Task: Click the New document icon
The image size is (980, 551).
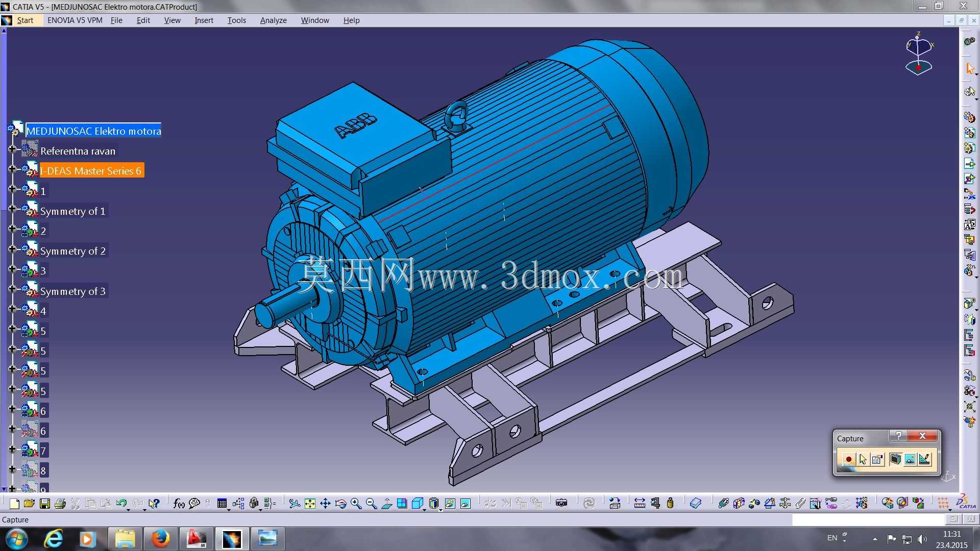Action: click(14, 504)
